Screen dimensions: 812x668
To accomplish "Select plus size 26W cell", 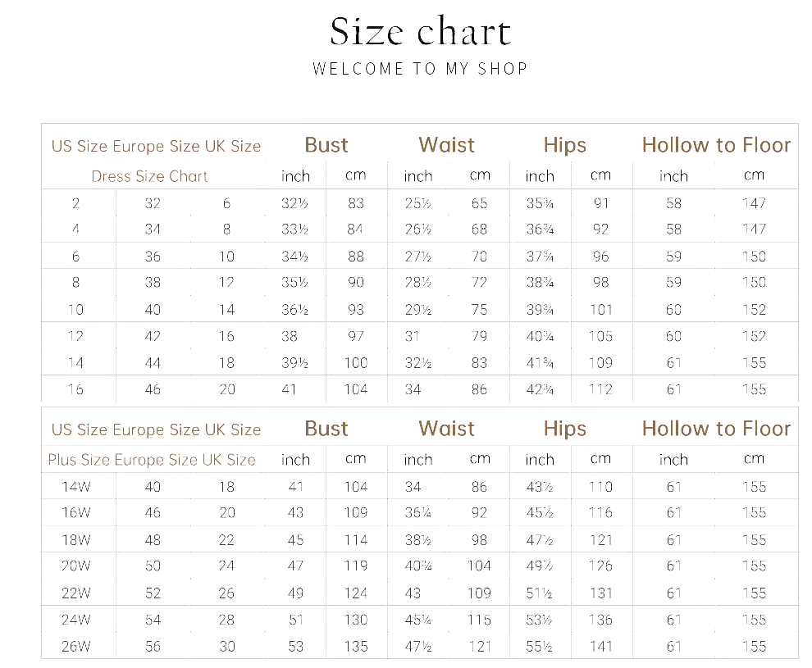I will (x=75, y=646).
